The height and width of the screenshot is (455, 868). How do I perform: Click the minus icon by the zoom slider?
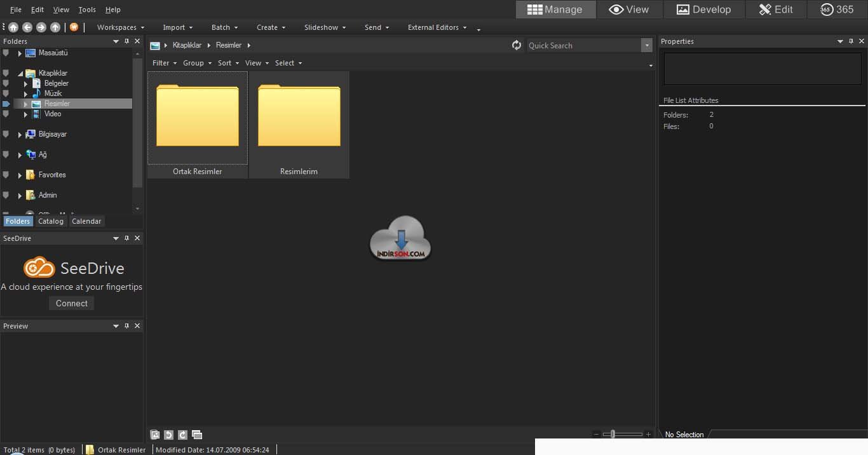point(596,435)
